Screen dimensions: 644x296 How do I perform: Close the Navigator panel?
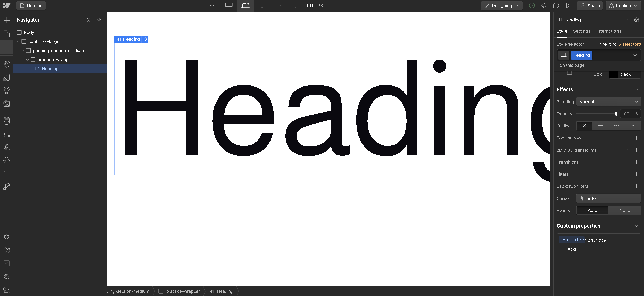click(88, 20)
